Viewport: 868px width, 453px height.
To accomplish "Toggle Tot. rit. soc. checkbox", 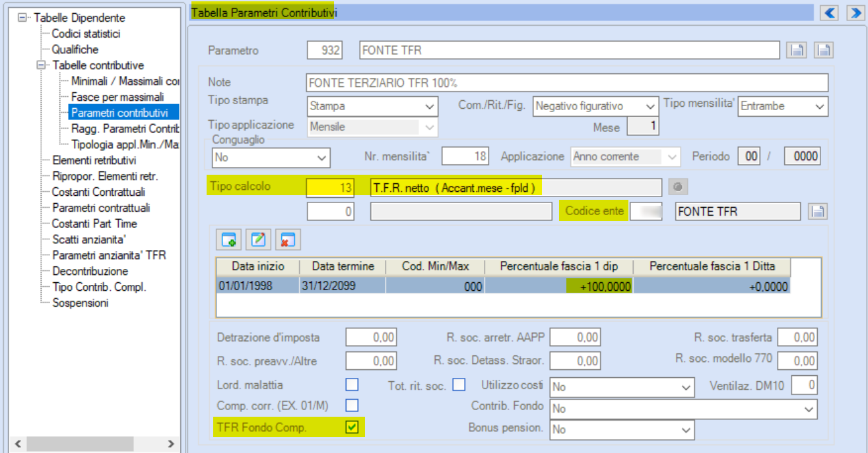I will pyautogui.click(x=459, y=384).
